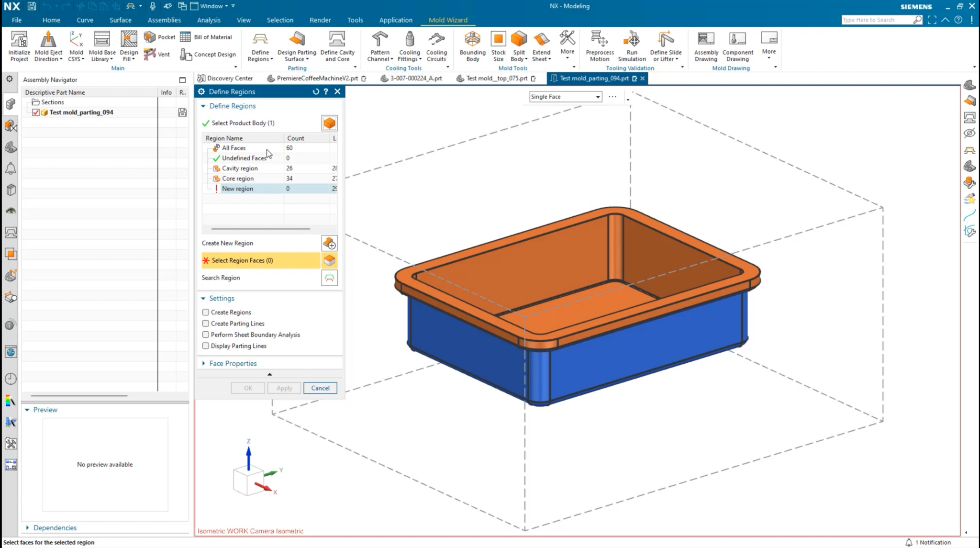Image resolution: width=980 pixels, height=548 pixels.
Task: Cancel the Define Regions dialog
Action: (320, 388)
